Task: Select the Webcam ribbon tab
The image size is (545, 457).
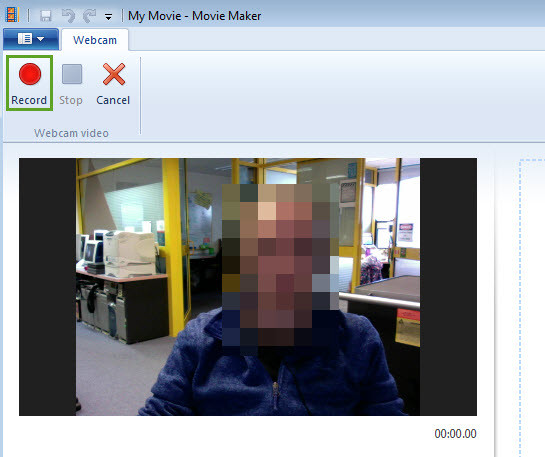Action: pos(95,40)
